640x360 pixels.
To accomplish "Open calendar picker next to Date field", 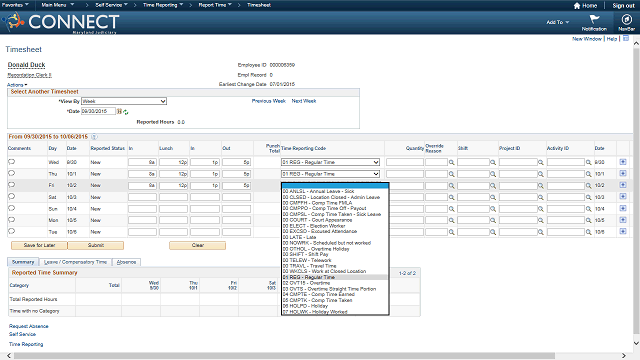I will point(120,111).
